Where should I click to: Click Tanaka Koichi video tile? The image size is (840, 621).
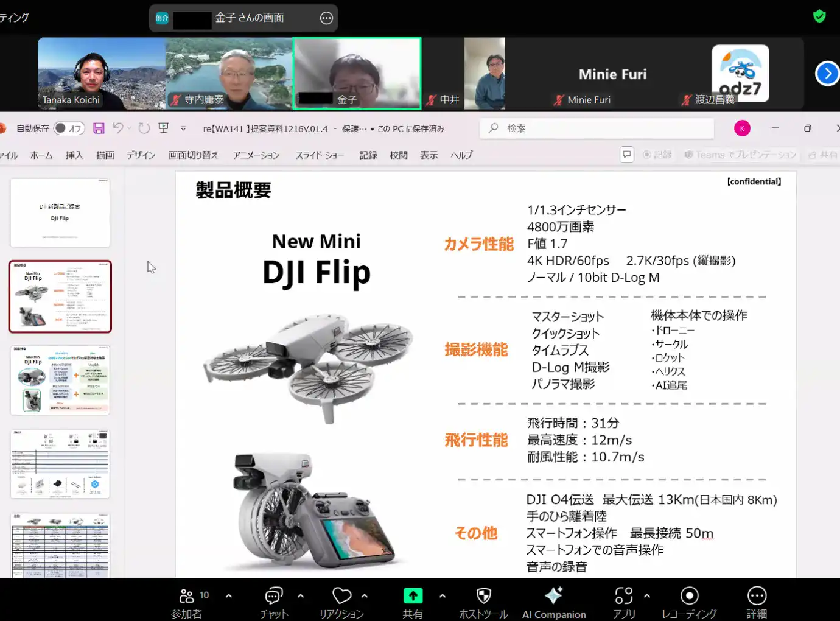pos(102,74)
